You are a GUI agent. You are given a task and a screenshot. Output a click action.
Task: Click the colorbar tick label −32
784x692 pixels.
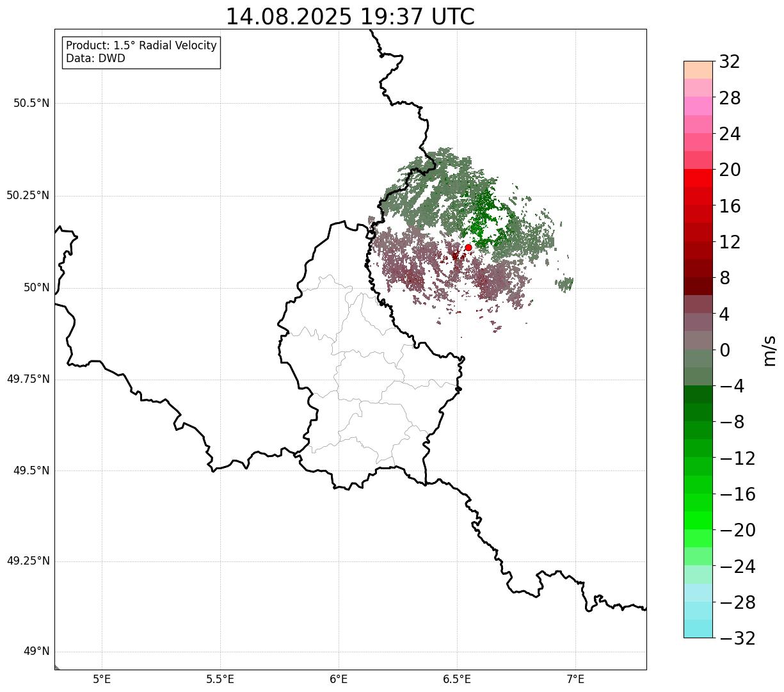(737, 638)
